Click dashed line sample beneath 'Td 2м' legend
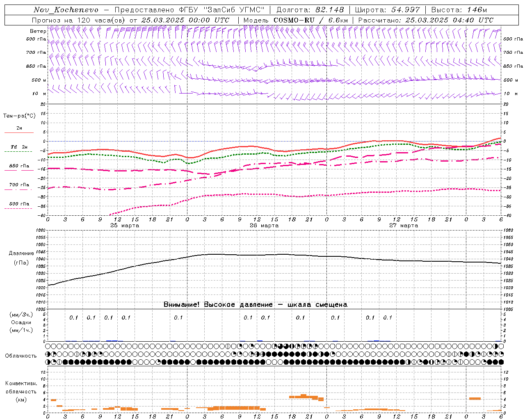Viewport: 525px width, 420px height. (19, 151)
